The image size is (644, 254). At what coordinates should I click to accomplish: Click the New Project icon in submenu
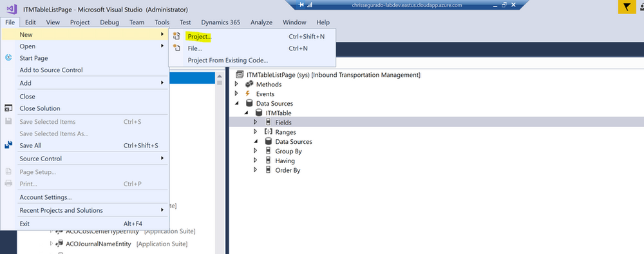point(176,36)
